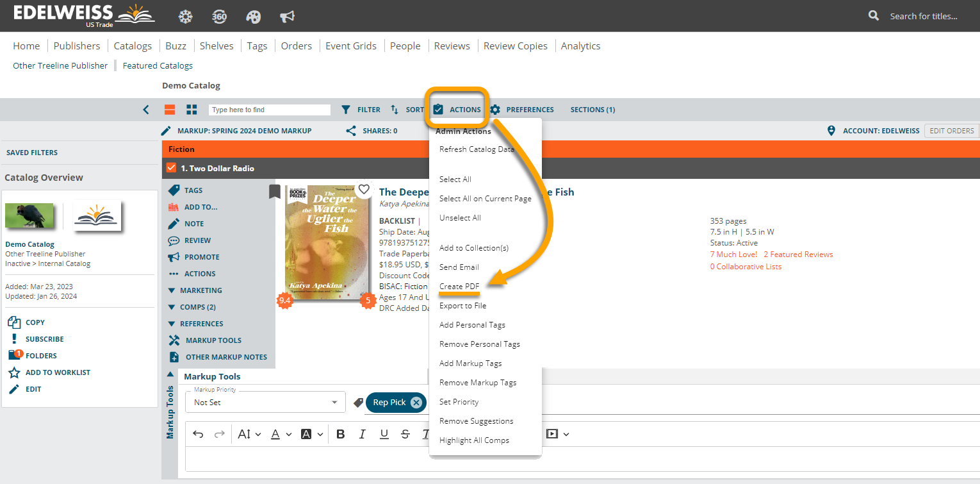
Task: Click the back arrow beside view icons
Action: point(146,110)
